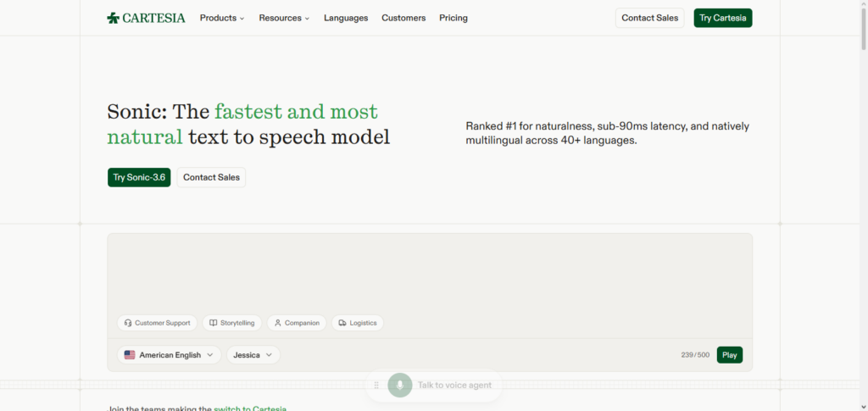Open the Products dropdown menu
The width and height of the screenshot is (868, 411).
click(x=222, y=18)
